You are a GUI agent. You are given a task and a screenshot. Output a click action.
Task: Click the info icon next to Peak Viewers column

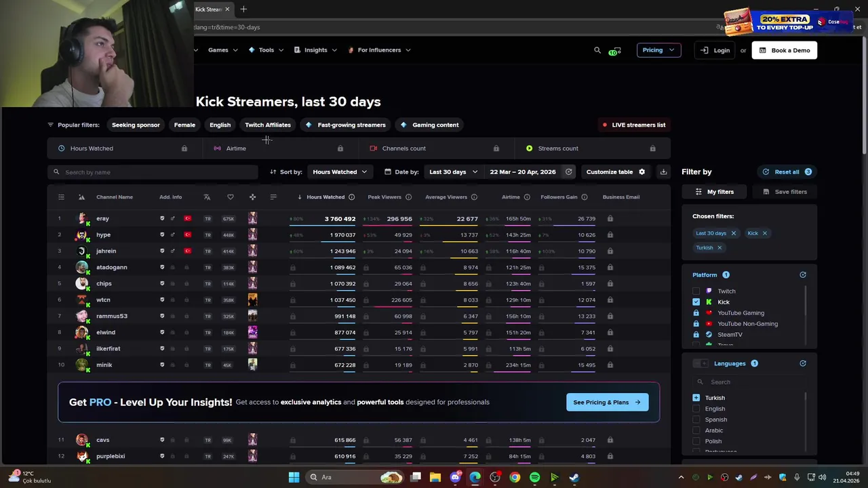(408, 197)
